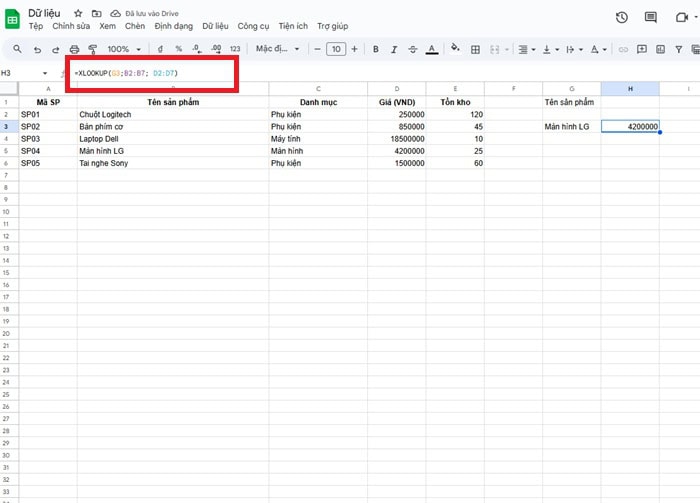Decrease font size with minus button
The width and height of the screenshot is (700, 503).
[x=317, y=49]
